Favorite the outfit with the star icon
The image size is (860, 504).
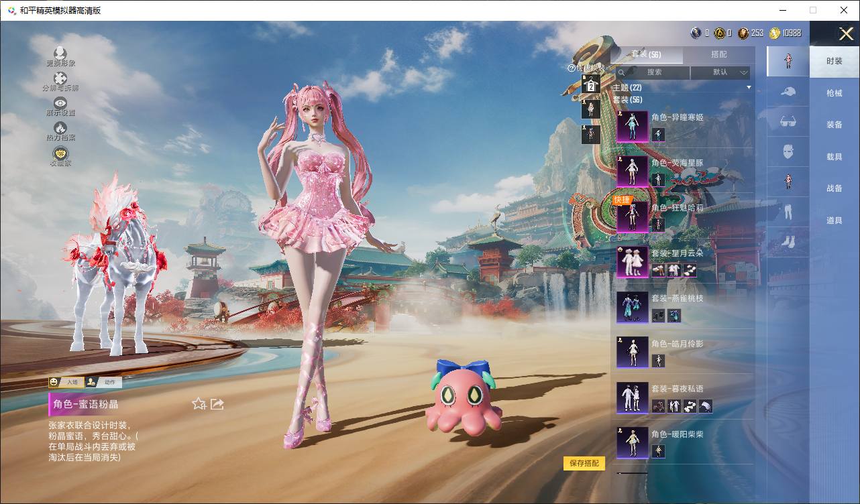click(199, 403)
